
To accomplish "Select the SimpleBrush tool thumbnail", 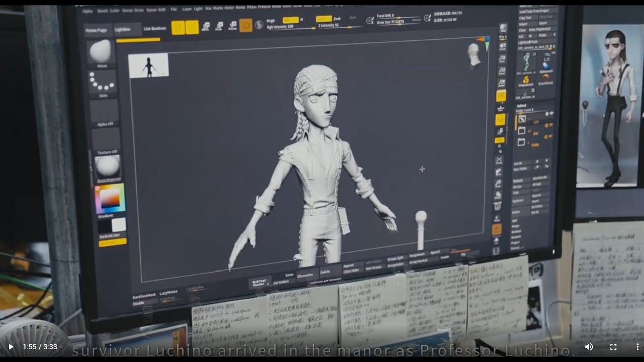I will pyautogui.click(x=526, y=80).
